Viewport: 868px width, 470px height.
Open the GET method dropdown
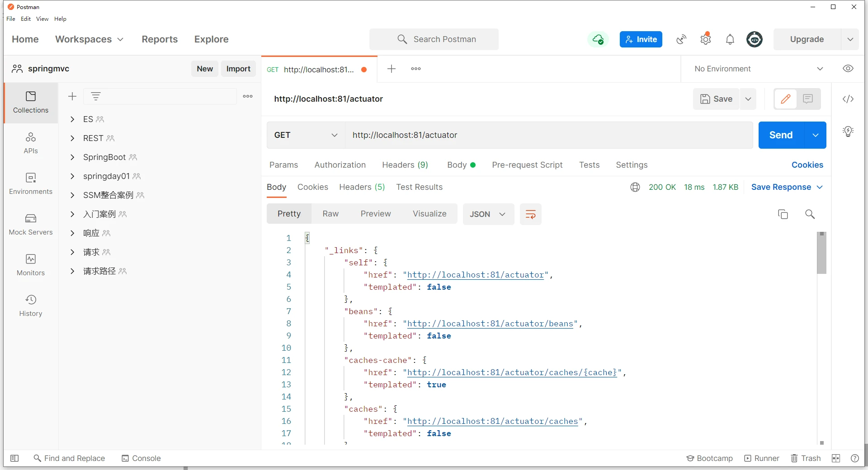306,135
